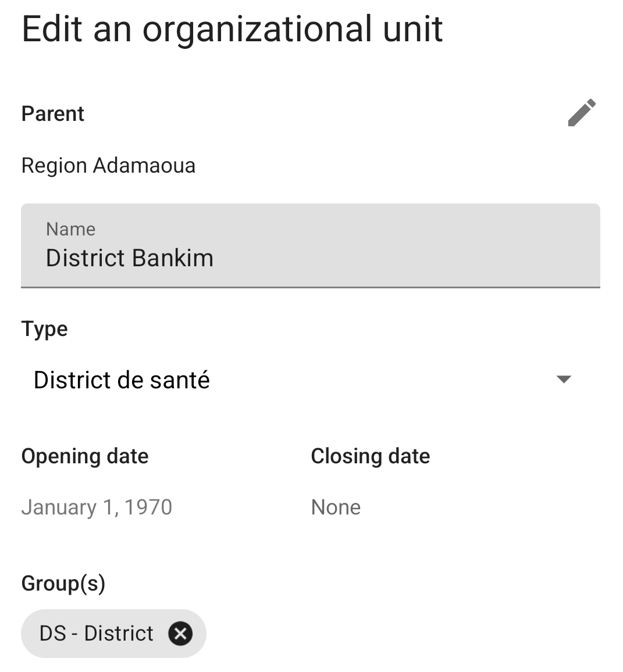
Task: Expand the Type dropdown arrow
Action: pos(564,380)
